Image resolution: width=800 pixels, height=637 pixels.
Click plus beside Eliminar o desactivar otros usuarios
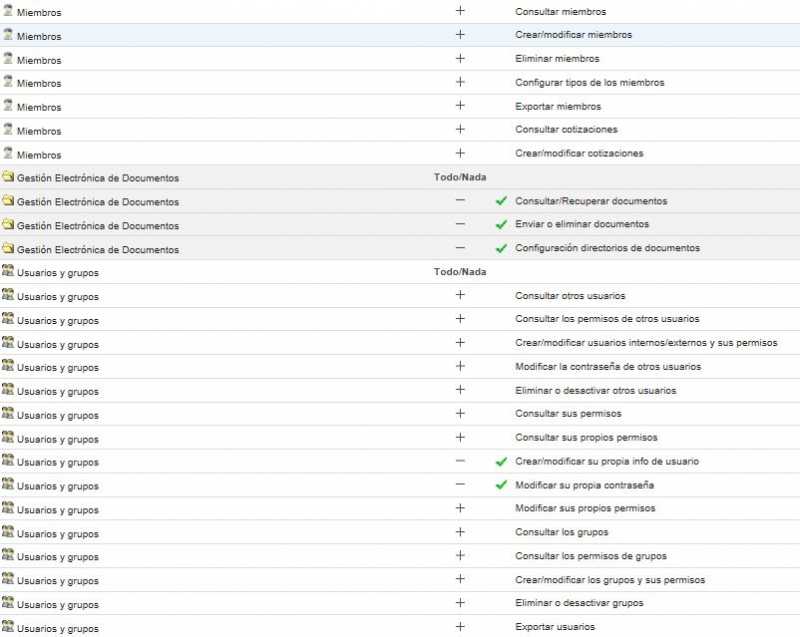460,390
